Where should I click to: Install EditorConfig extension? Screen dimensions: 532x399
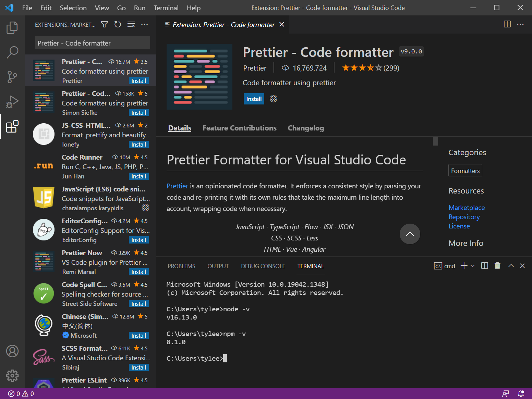139,240
